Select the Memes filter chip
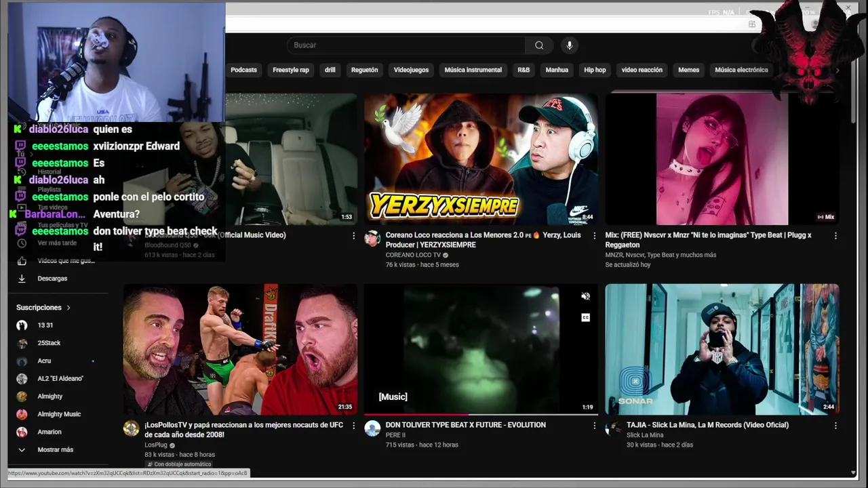 click(688, 70)
